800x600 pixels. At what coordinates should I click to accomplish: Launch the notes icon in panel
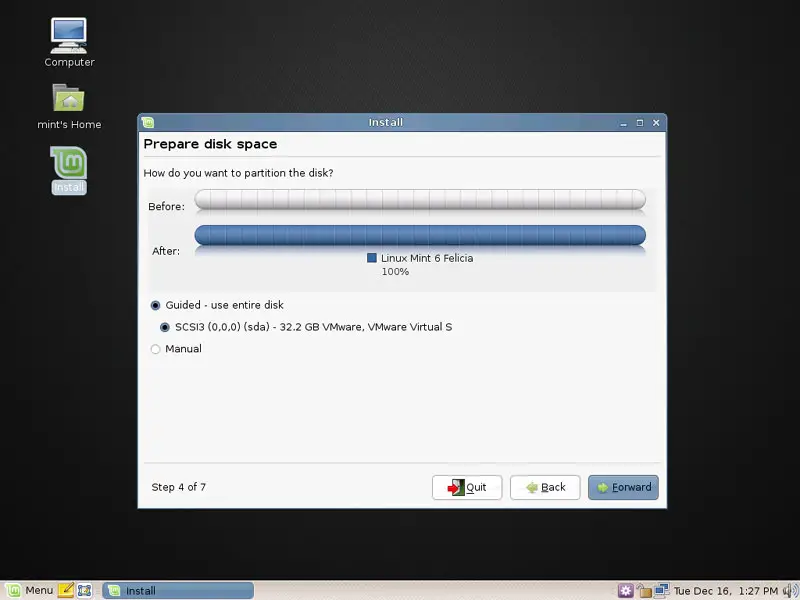pyautogui.click(x=66, y=590)
